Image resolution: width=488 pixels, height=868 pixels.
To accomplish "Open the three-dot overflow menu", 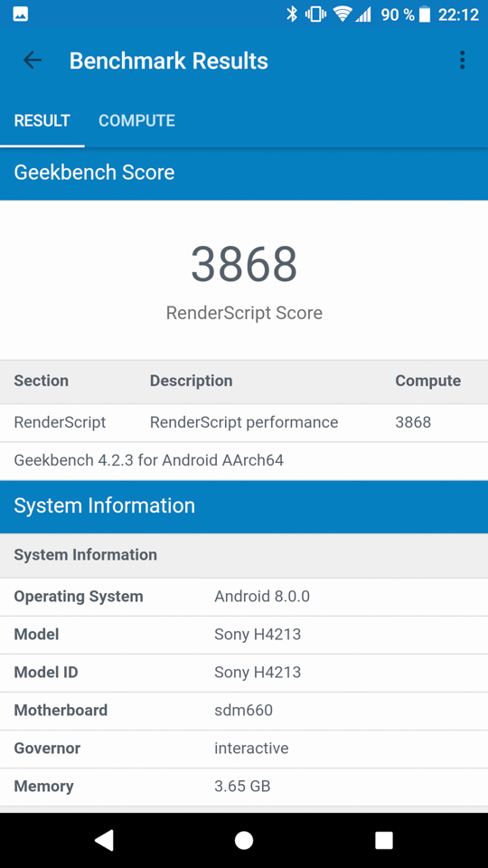I will click(462, 61).
